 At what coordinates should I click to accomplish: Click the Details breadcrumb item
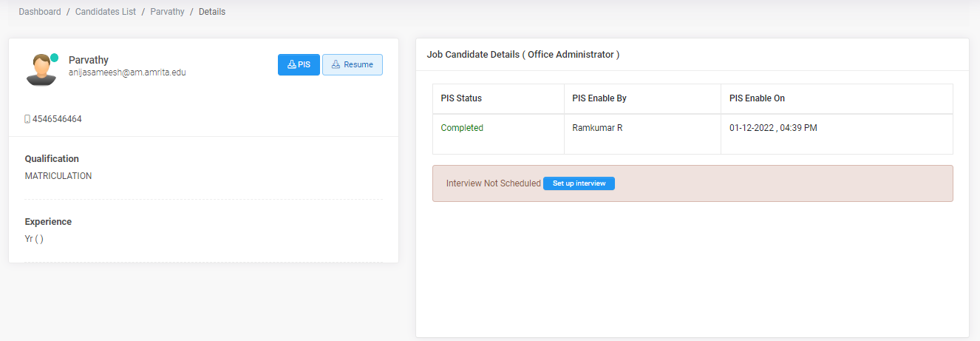click(x=212, y=12)
